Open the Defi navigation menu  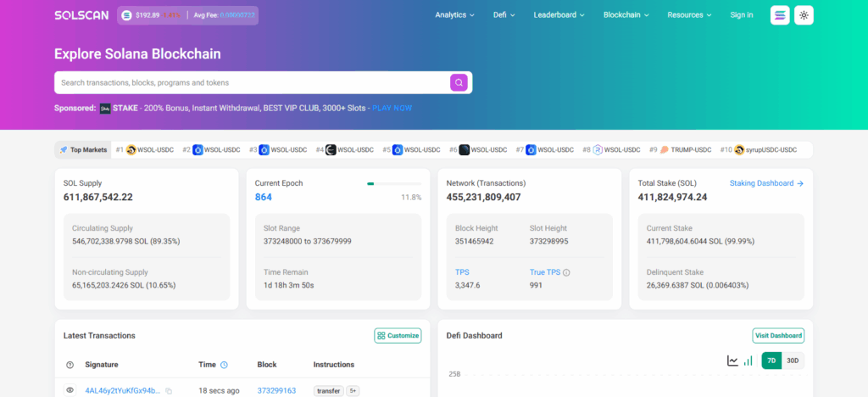point(504,15)
